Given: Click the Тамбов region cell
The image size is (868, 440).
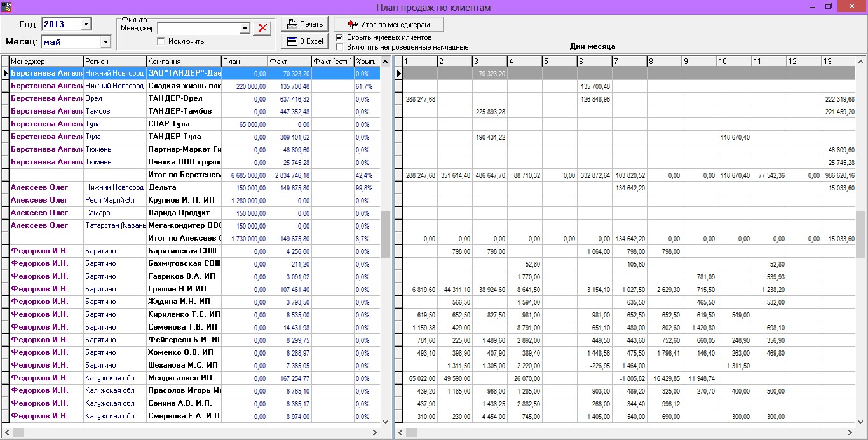Looking at the screenshot, I should click(115, 112).
